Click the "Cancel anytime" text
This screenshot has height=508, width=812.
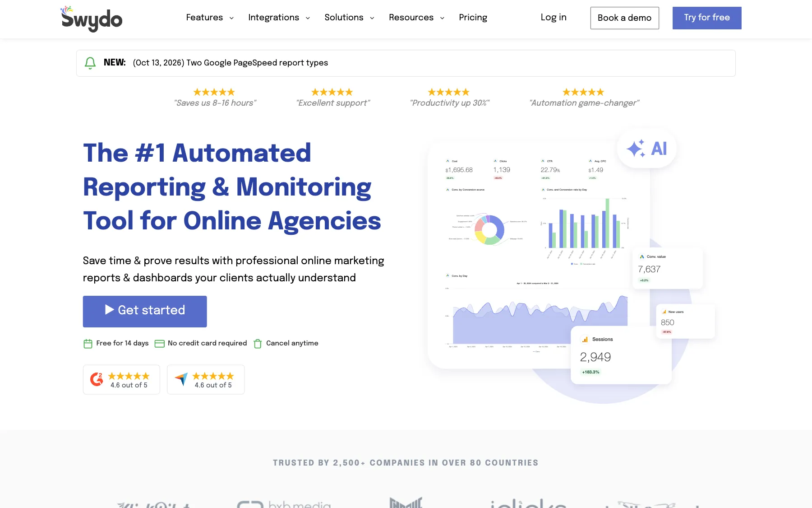tap(292, 343)
